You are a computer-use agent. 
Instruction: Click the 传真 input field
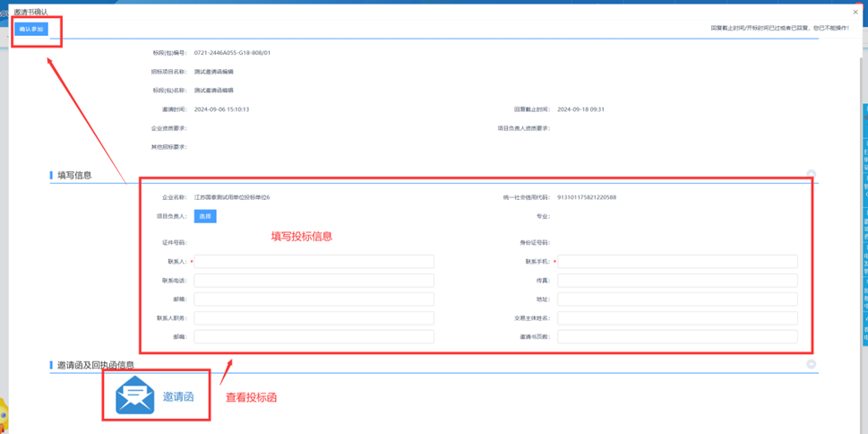[677, 281]
